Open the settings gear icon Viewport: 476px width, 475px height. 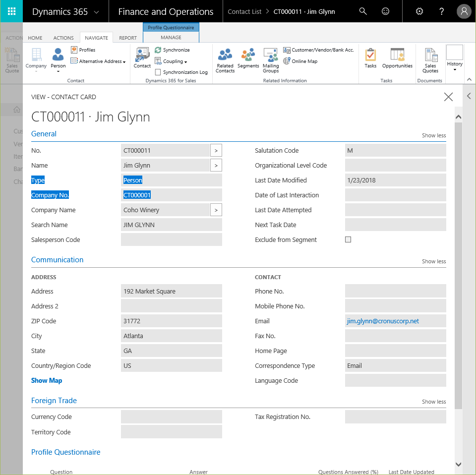coord(419,11)
